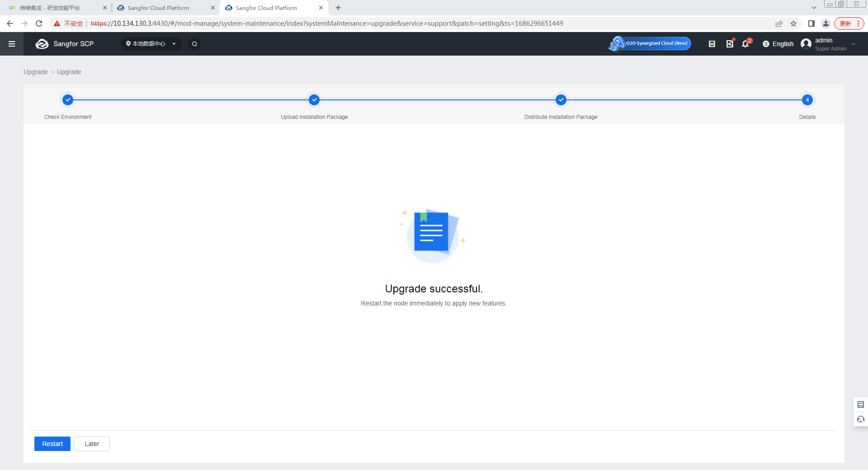Viewport: 868px width, 470px height.
Task: Open the operation log icon with red dot
Action: [730, 44]
